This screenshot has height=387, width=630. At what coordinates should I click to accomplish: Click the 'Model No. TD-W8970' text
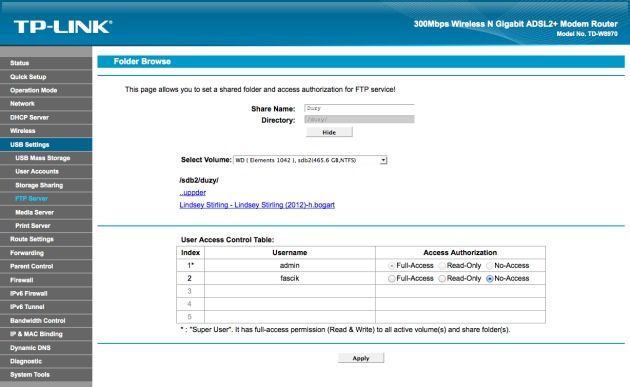587,34
